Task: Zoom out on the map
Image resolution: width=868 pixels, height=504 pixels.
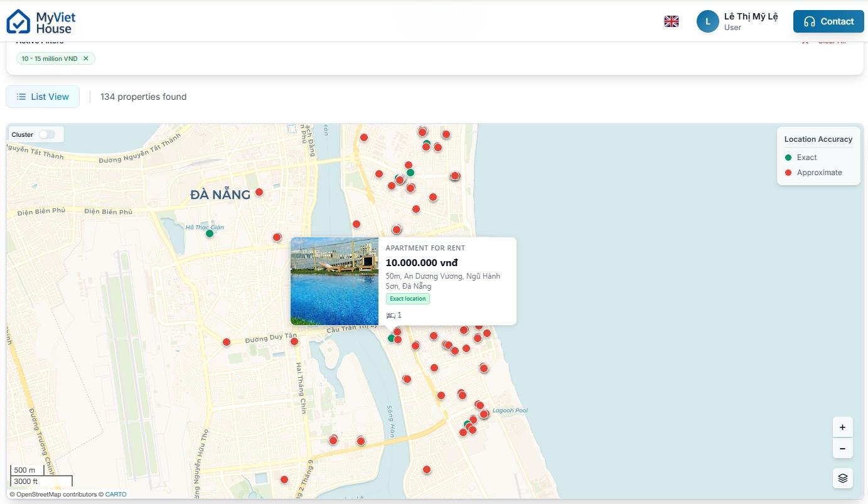Action: pyautogui.click(x=842, y=449)
